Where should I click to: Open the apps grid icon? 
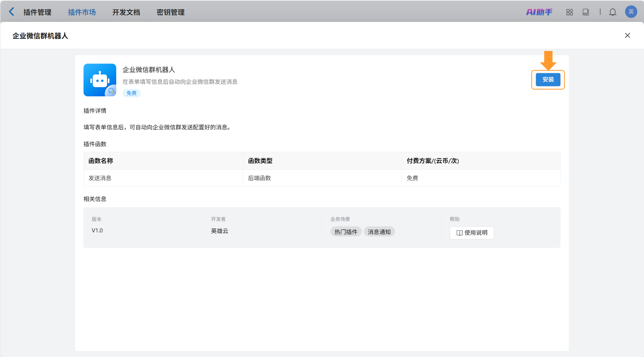click(x=569, y=12)
